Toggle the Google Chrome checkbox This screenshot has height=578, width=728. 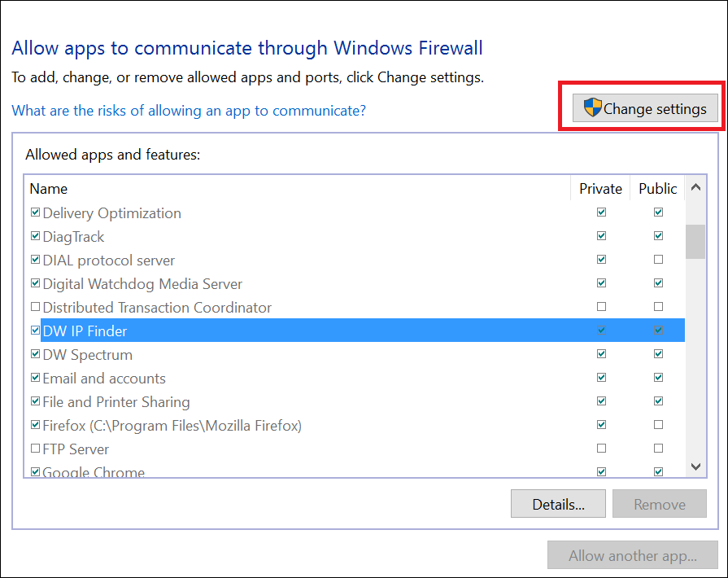35,471
